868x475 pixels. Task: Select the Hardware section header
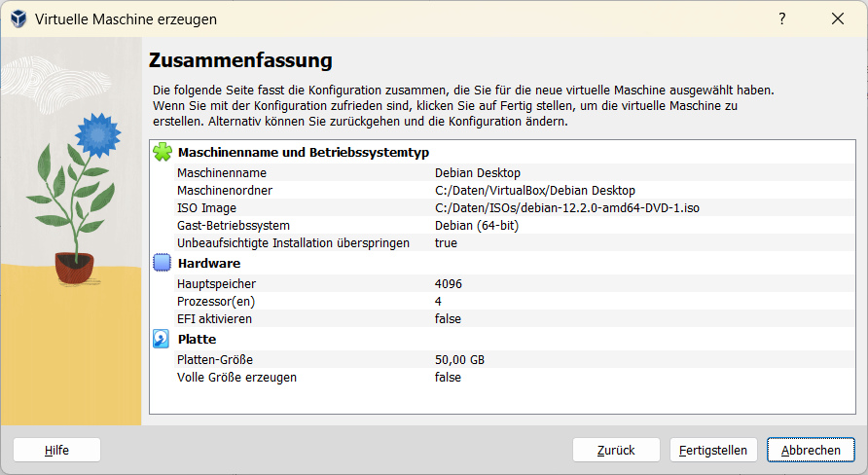[208, 263]
